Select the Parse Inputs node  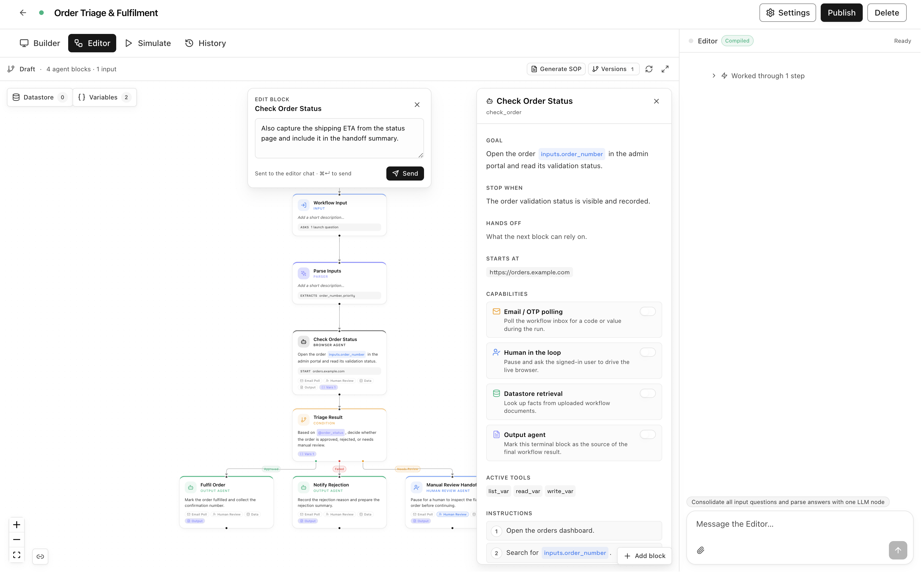(341, 284)
